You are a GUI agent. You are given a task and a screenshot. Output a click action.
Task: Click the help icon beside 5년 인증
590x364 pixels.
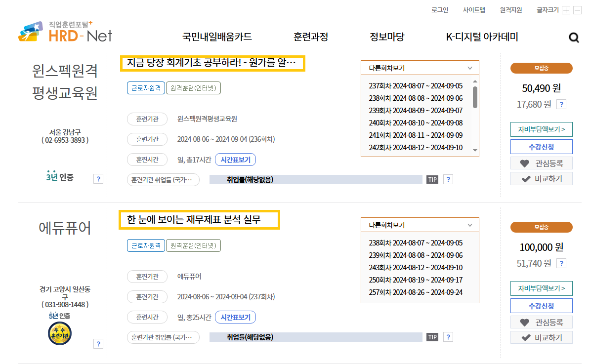98,344
